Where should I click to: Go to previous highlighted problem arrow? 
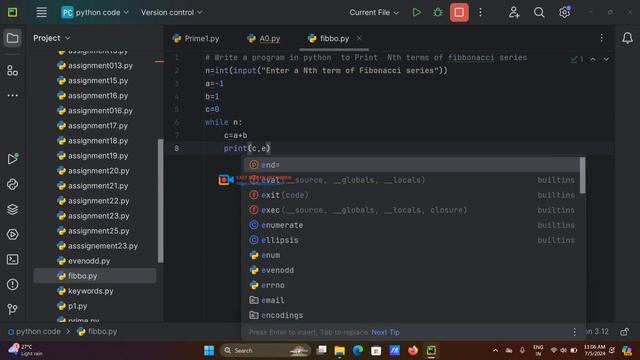click(x=593, y=59)
